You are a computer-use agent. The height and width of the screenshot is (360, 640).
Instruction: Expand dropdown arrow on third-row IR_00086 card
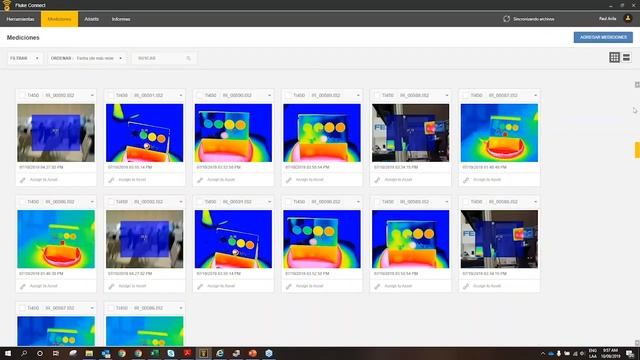tap(181, 308)
